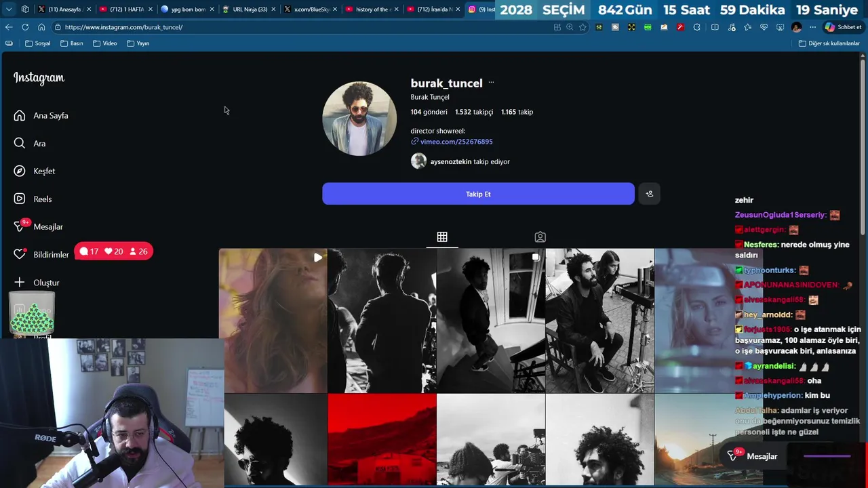Screen dimensions: 868x488
Task: Select the posts grid tab
Action: pos(442,237)
